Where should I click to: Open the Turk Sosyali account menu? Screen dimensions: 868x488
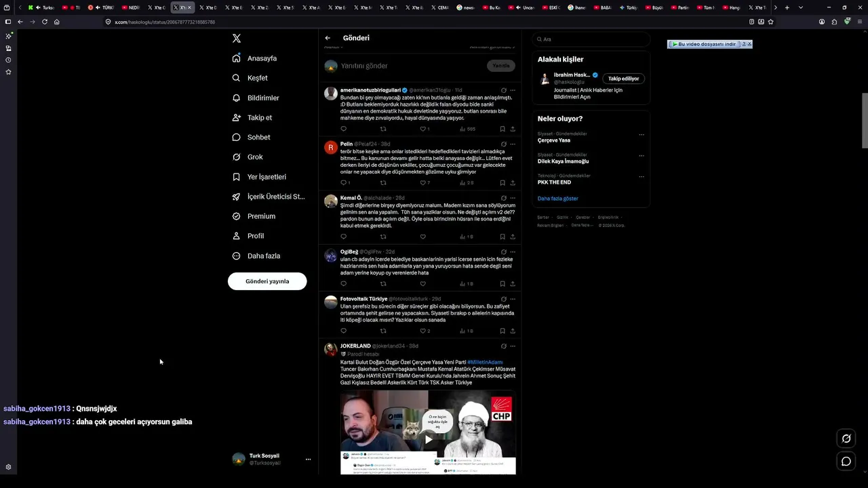coord(271,459)
